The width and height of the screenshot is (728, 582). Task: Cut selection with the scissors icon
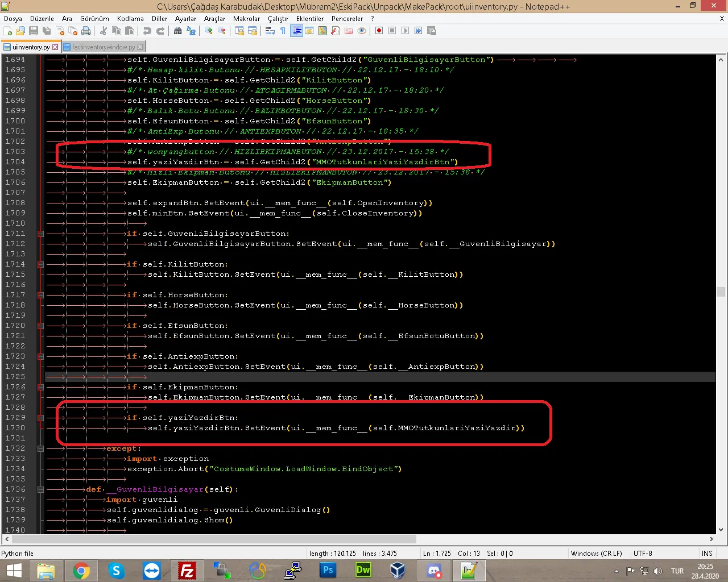[x=104, y=31]
